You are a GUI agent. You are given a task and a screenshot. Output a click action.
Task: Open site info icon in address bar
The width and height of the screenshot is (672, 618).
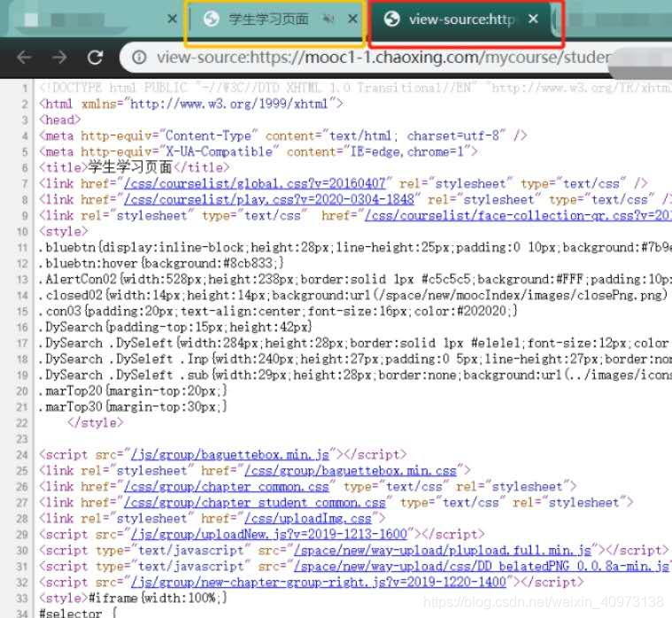click(x=139, y=57)
